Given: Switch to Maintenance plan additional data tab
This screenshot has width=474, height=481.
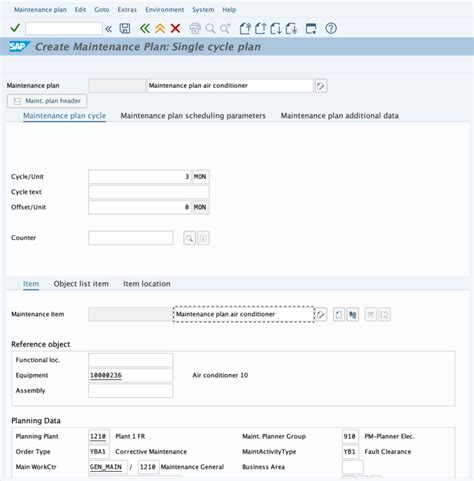Looking at the screenshot, I should [x=339, y=116].
